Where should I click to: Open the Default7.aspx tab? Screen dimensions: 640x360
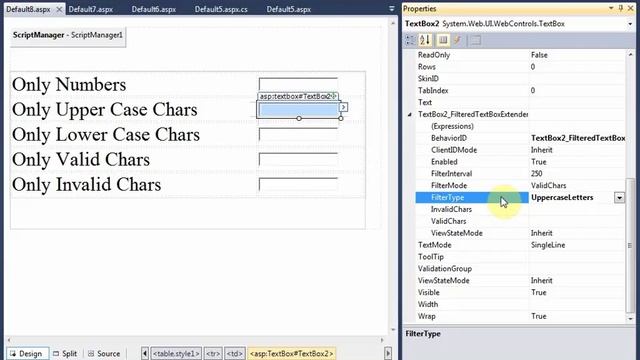91,9
